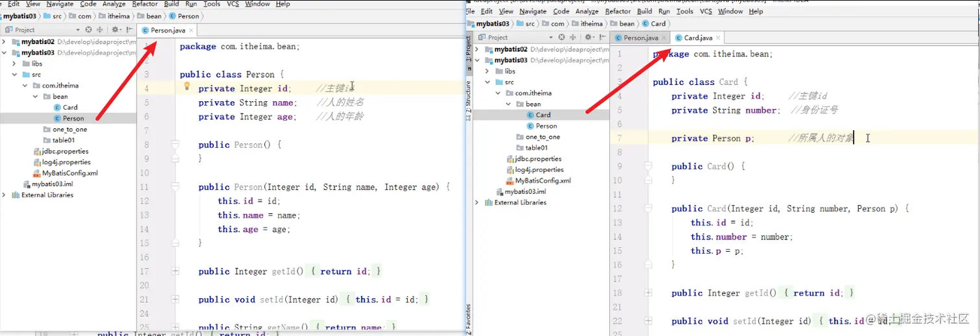
Task: Unfold the setId method in the Person class
Action: click(x=175, y=299)
